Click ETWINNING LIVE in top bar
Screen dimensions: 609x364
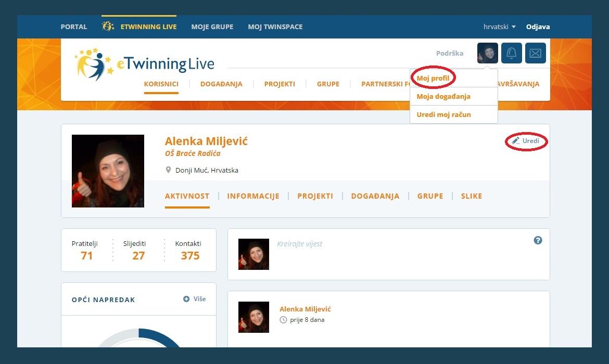148,27
